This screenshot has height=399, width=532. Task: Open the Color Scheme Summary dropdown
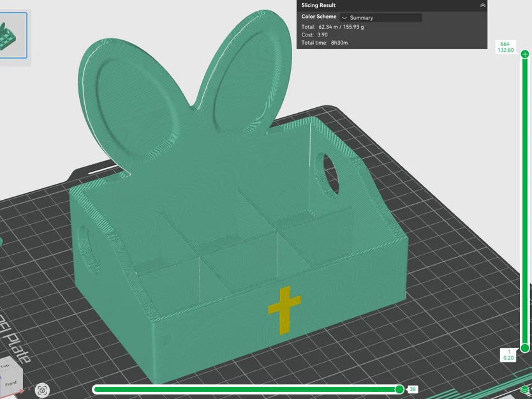[x=381, y=18]
